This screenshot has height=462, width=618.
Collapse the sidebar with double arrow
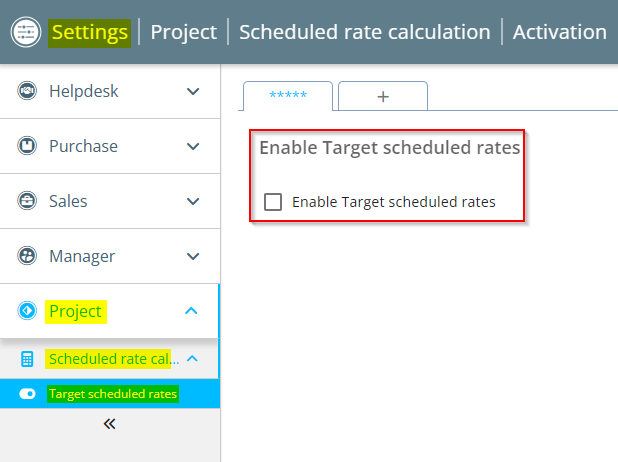click(x=109, y=424)
